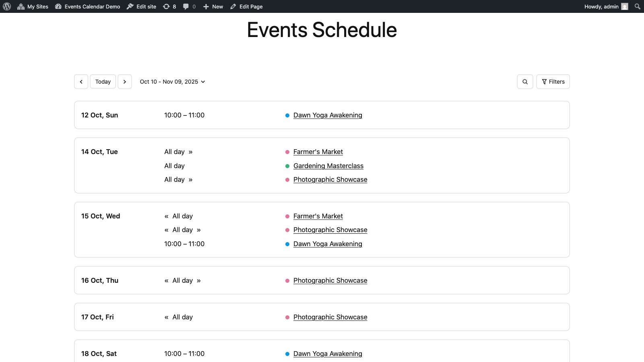Select Edit Page in admin bar
The height and width of the screenshot is (362, 644).
(246, 6)
